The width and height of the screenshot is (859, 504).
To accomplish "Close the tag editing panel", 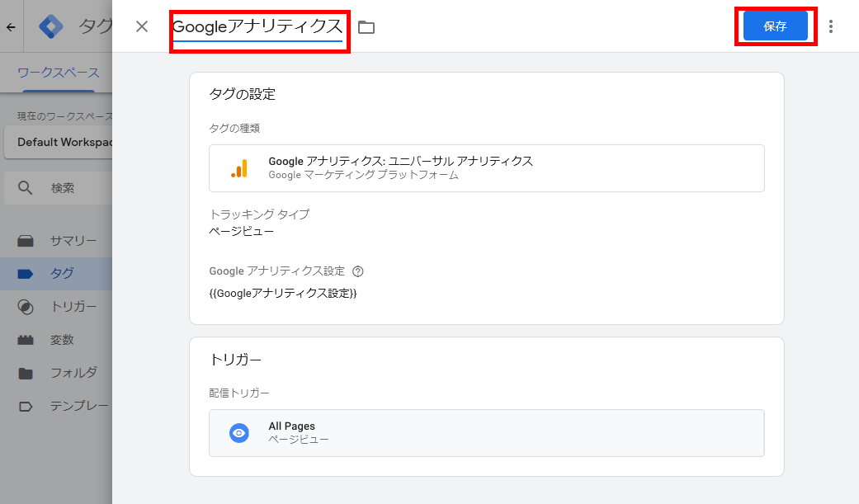I will click(x=142, y=26).
